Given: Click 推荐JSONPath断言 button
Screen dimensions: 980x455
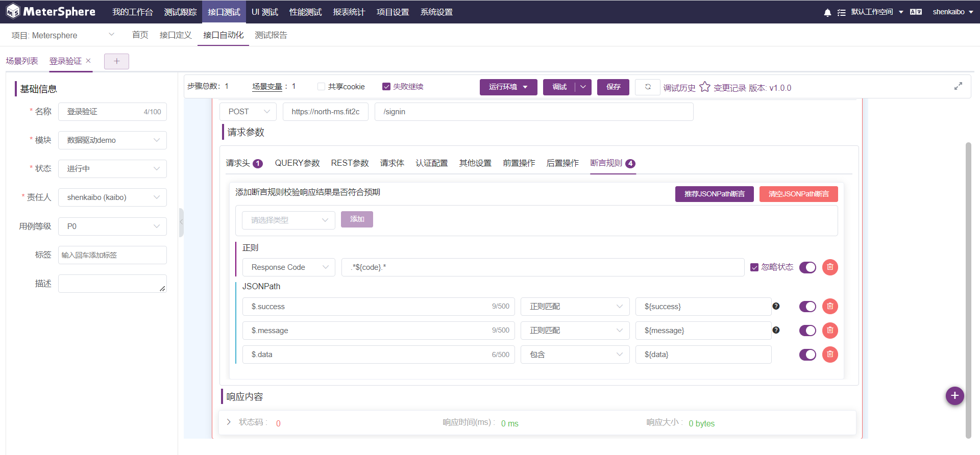Looking at the screenshot, I should coord(715,194).
